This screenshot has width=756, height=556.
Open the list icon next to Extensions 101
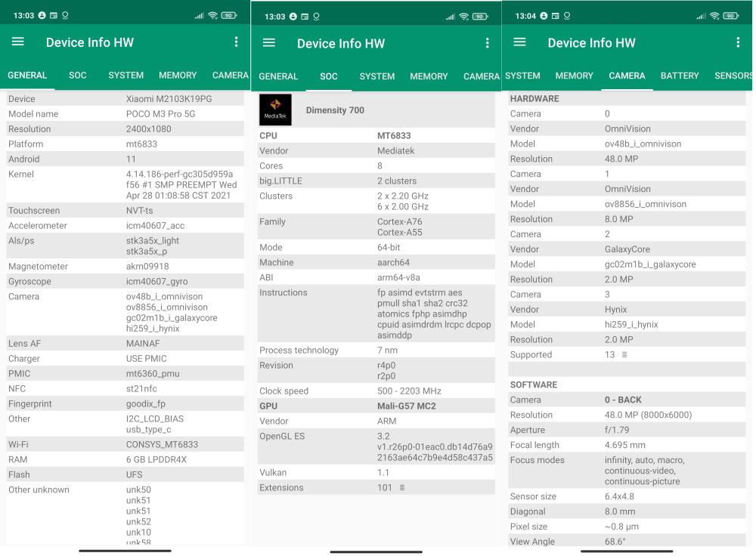(x=402, y=487)
